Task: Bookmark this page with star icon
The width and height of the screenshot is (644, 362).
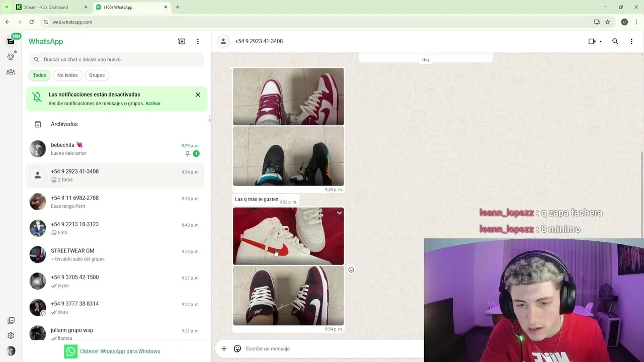Action: 608,22
